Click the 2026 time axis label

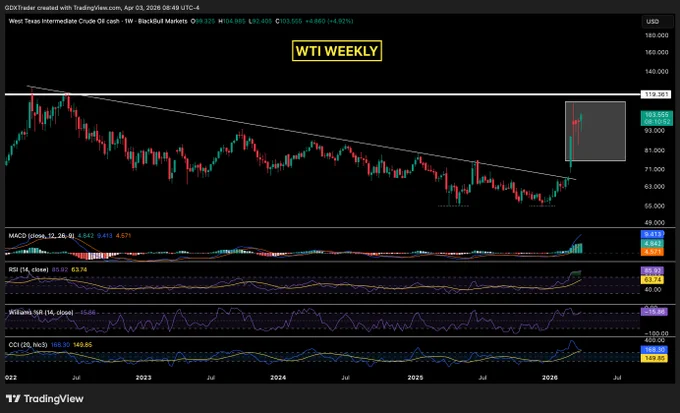click(x=550, y=377)
